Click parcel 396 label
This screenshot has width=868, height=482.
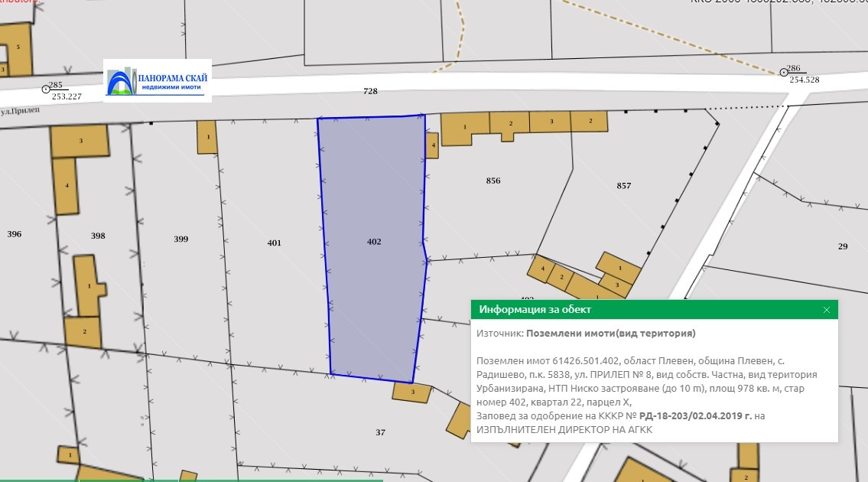[x=15, y=234]
